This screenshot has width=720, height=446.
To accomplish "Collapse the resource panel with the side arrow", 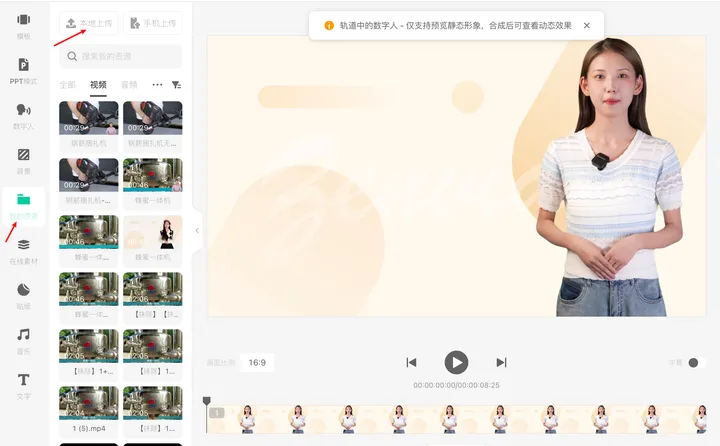I will point(197,231).
